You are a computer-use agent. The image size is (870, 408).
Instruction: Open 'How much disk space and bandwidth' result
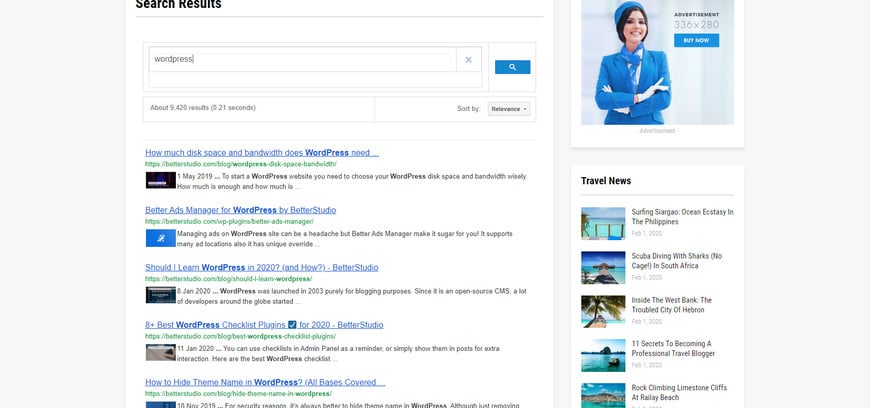pyautogui.click(x=262, y=153)
